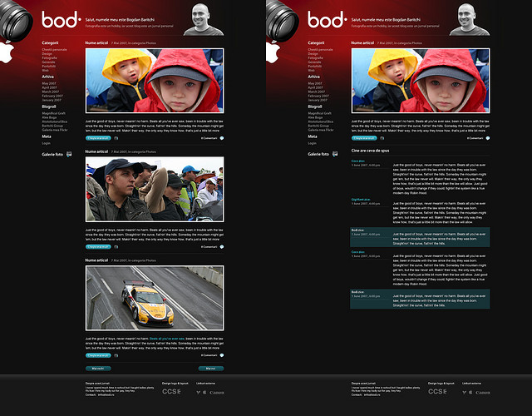Click the small camera icon under the crowd photo article
Viewport: 532px width, 416px height.
(116, 247)
